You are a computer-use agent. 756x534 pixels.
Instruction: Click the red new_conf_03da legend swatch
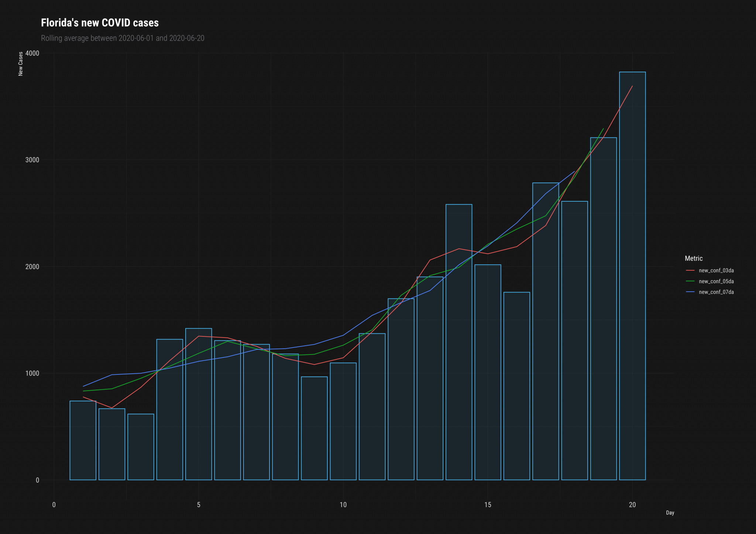pos(690,271)
